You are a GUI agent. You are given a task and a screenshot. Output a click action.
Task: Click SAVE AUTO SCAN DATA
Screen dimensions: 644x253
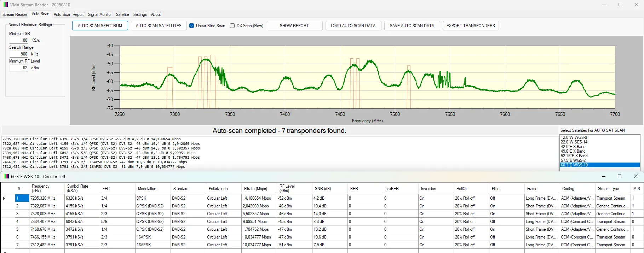(412, 26)
